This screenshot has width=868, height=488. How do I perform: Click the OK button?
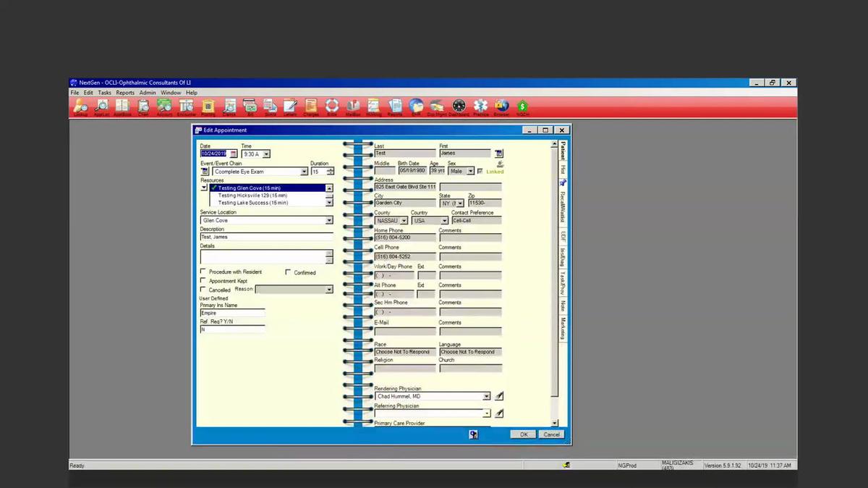coord(523,434)
